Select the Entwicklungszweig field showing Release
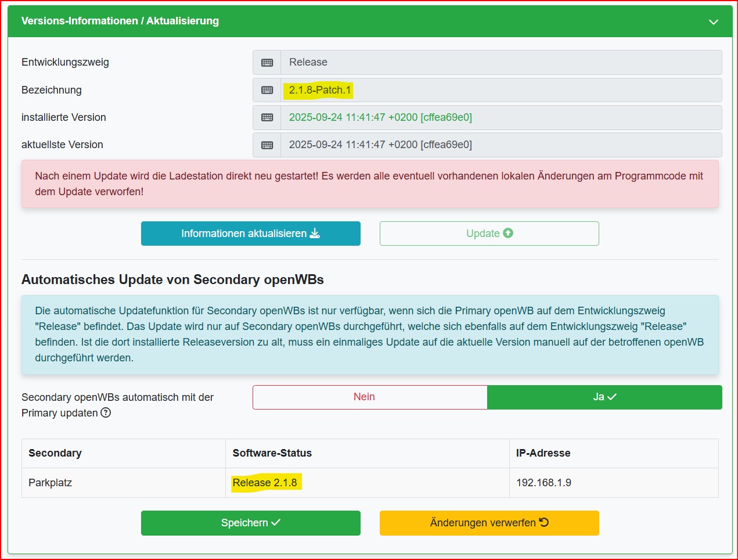Image resolution: width=738 pixels, height=560 pixels. 501,63
